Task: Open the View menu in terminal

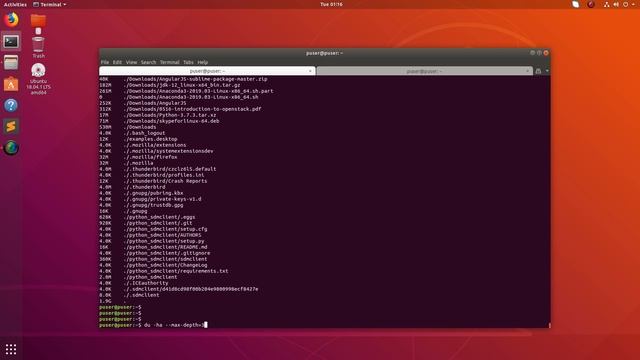Action: [131, 62]
